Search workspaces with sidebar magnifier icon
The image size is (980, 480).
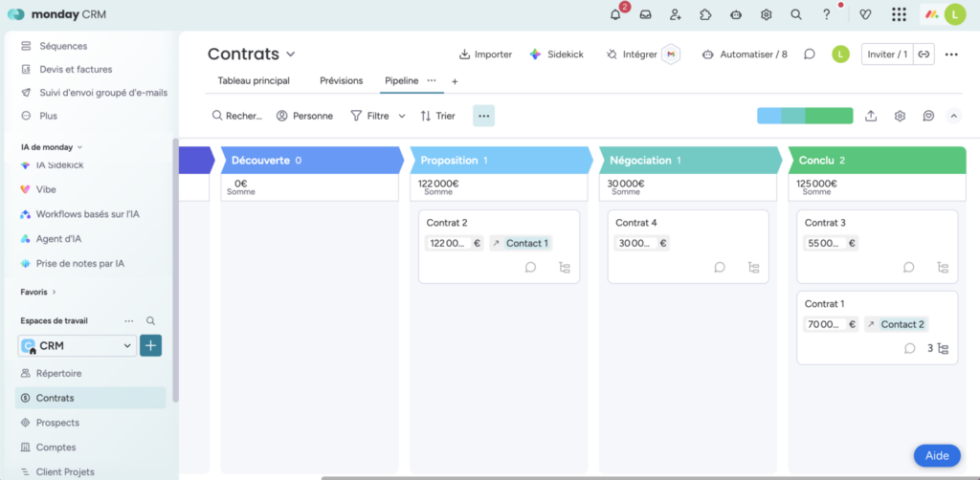point(150,321)
